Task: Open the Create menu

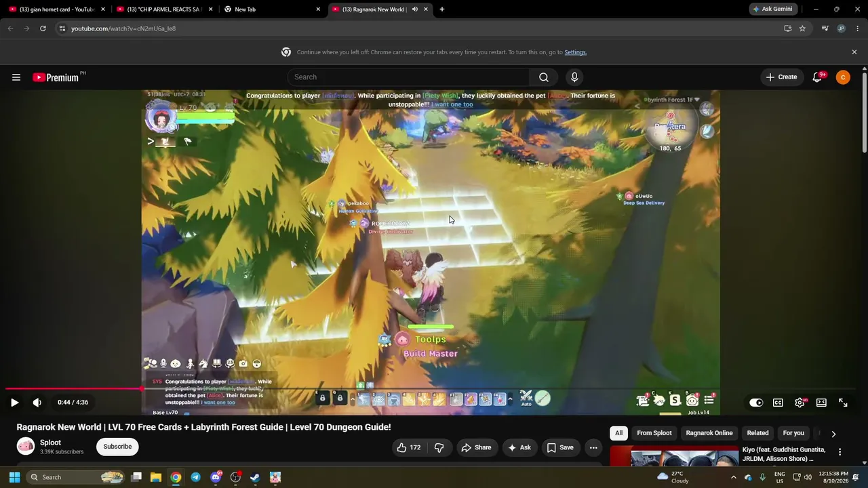Action: (x=781, y=77)
